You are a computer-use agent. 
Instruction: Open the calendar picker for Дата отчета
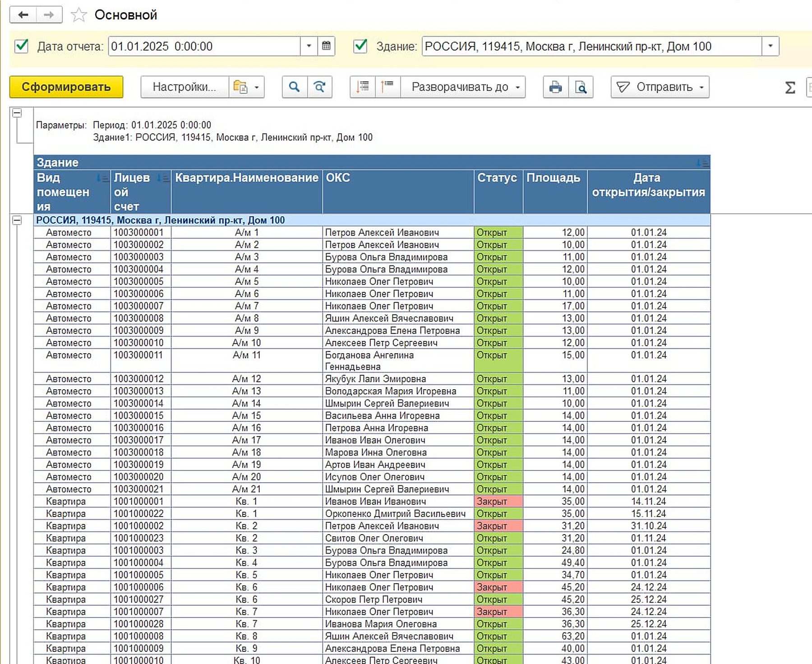pyautogui.click(x=326, y=46)
